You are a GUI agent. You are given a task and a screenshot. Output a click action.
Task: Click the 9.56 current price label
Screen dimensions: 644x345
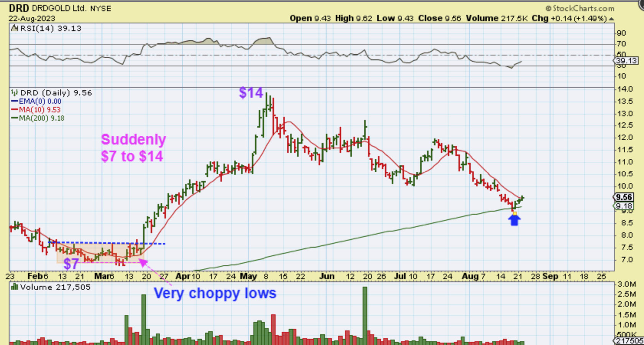coord(624,197)
